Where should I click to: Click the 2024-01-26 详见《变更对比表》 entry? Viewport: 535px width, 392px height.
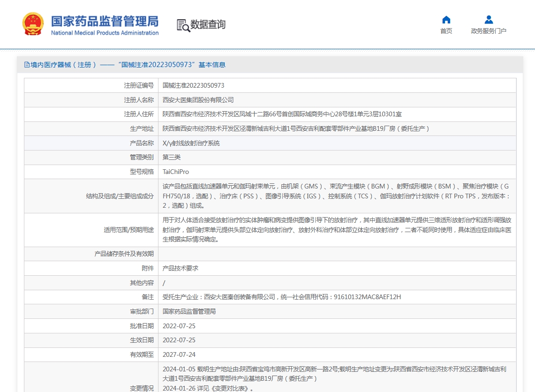(208, 388)
